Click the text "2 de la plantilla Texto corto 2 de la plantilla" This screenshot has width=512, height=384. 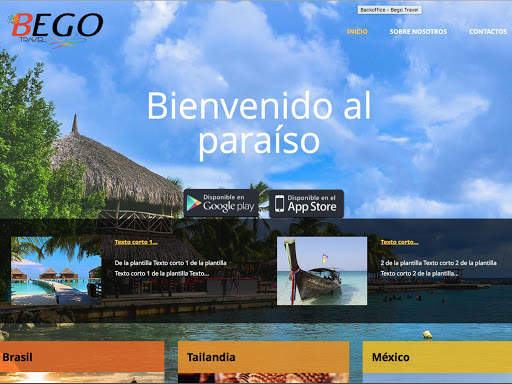[439, 263]
